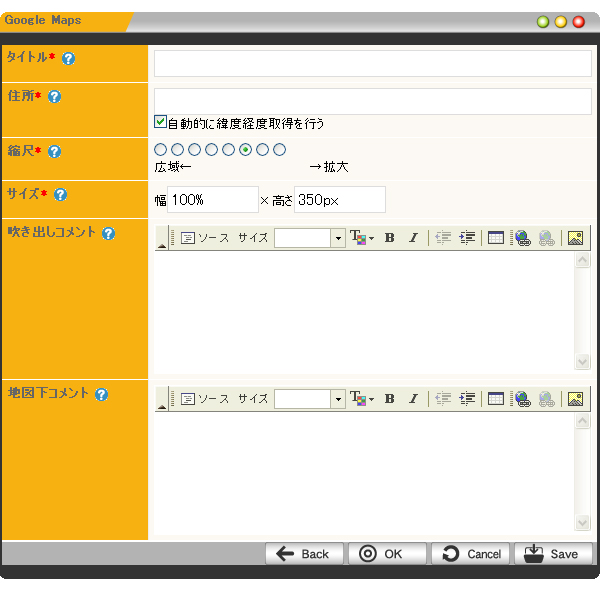Apply italic in 吹き出しコメント editor
Image resolution: width=600 pixels, height=600 pixels.
coord(413,238)
